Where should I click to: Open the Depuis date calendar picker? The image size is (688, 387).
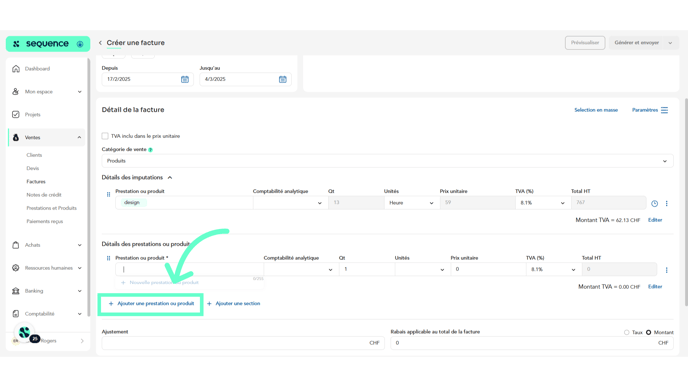tap(185, 79)
